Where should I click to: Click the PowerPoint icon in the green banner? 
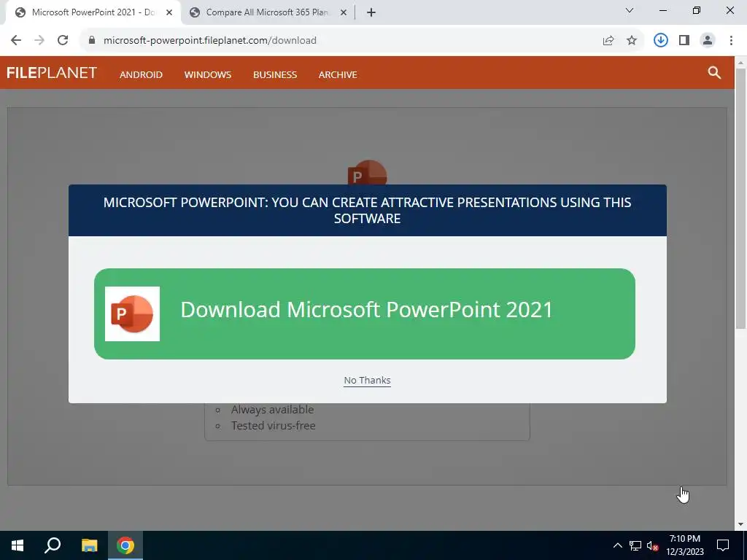pyautogui.click(x=132, y=314)
